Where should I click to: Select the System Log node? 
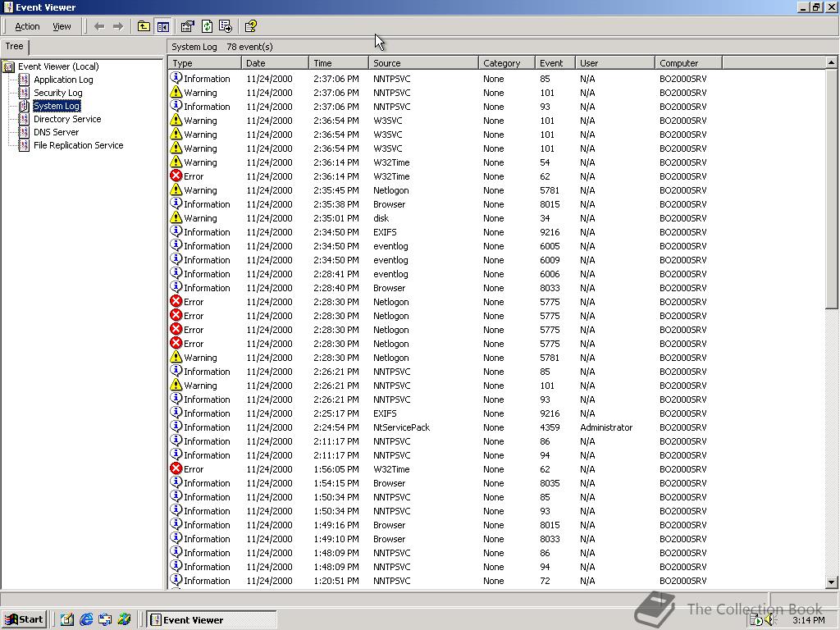[x=57, y=106]
